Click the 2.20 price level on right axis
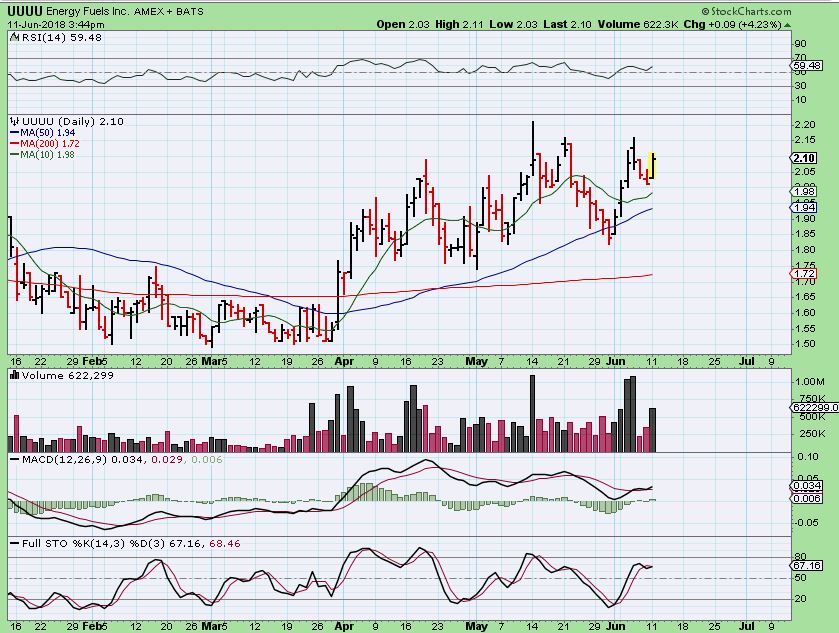This screenshot has height=633, width=839. pos(806,125)
